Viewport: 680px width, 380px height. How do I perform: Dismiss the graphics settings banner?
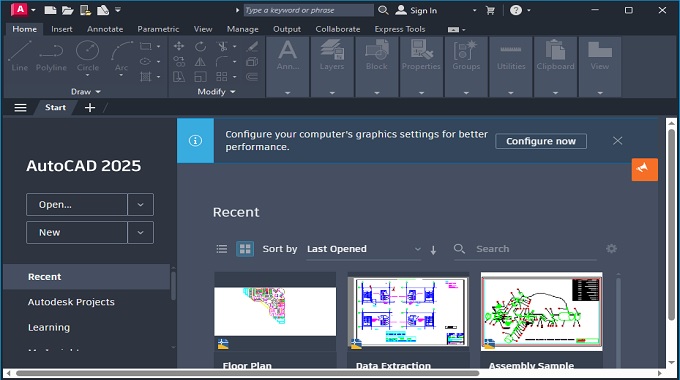point(618,141)
